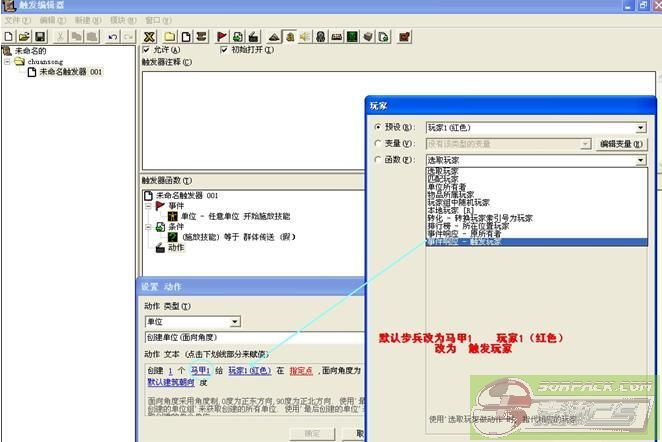
Task: Open the action type 单位 dropdown
Action: 234,322
